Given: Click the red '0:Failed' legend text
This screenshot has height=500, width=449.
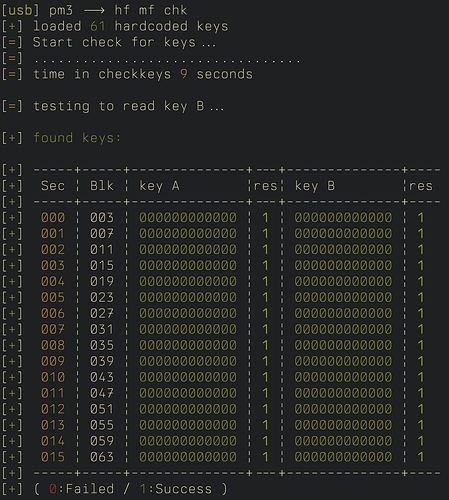Looking at the screenshot, I should [81, 489].
